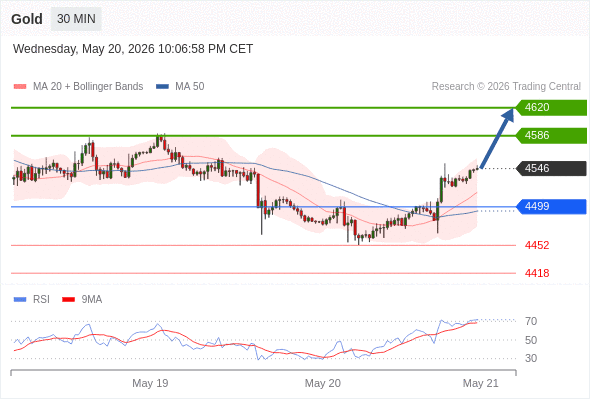Click the MA 20 + Bollinger Bands legend label

(x=88, y=87)
